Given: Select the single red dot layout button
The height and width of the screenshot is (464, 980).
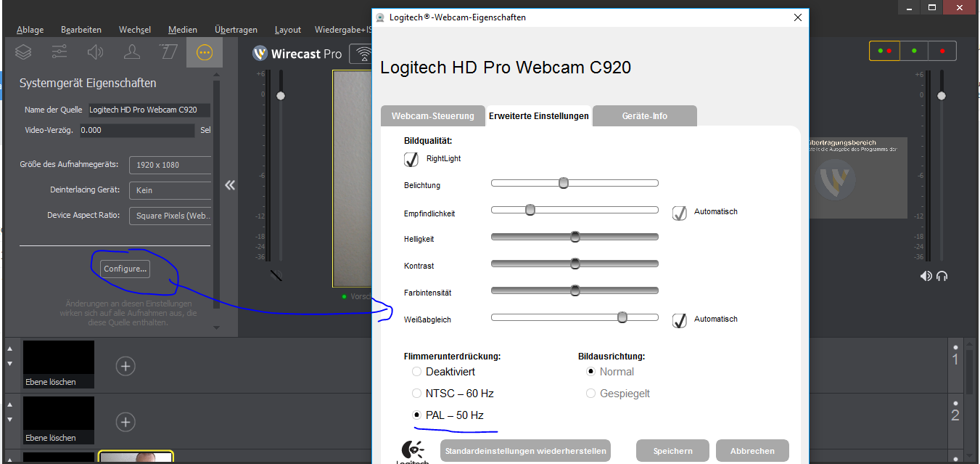Looking at the screenshot, I should coord(942,51).
